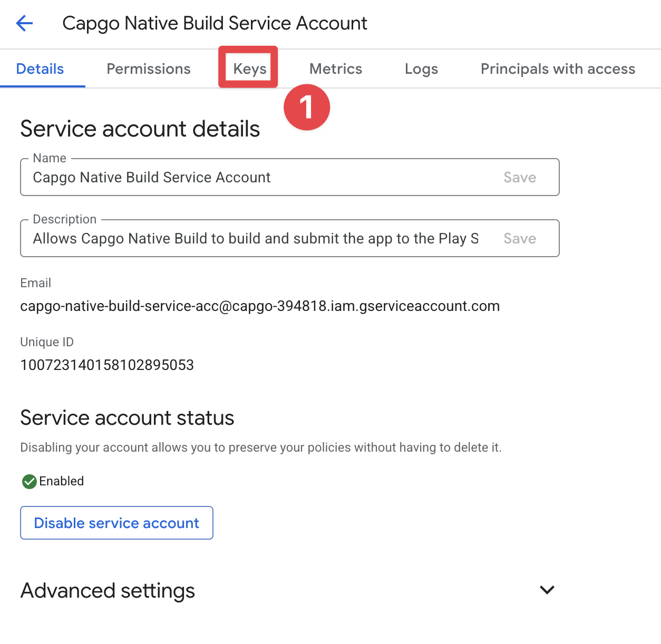
Task: Click the Capgo Native Build Service Account title
Action: click(x=215, y=23)
